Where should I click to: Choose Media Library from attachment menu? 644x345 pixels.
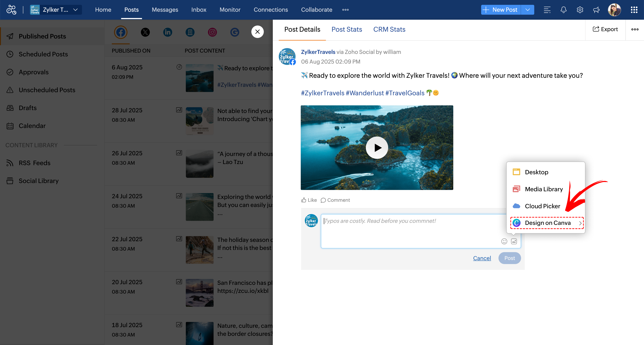pyautogui.click(x=543, y=189)
